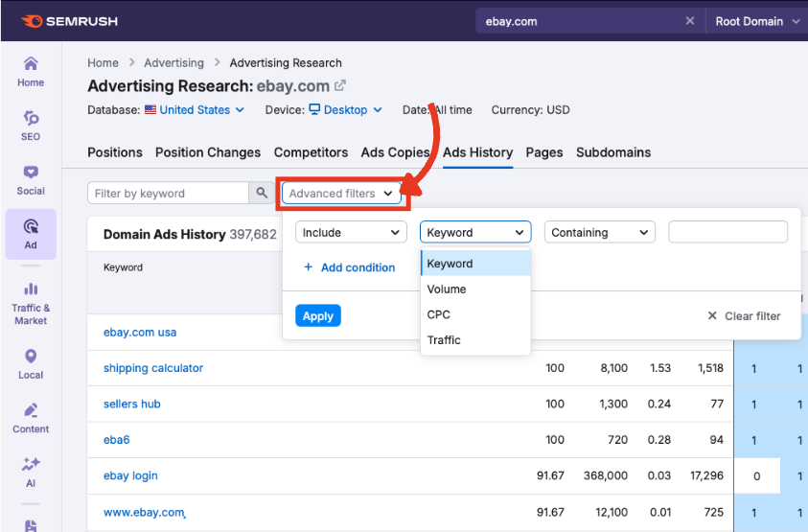Viewport: 808px width, 532px height.
Task: Switch to the Pages tab
Action: coord(544,152)
